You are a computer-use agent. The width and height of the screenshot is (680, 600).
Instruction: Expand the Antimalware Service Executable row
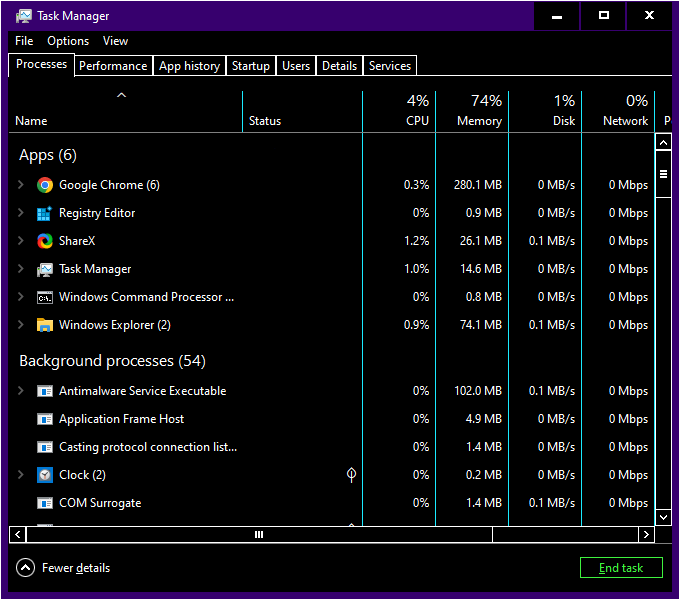(x=20, y=391)
